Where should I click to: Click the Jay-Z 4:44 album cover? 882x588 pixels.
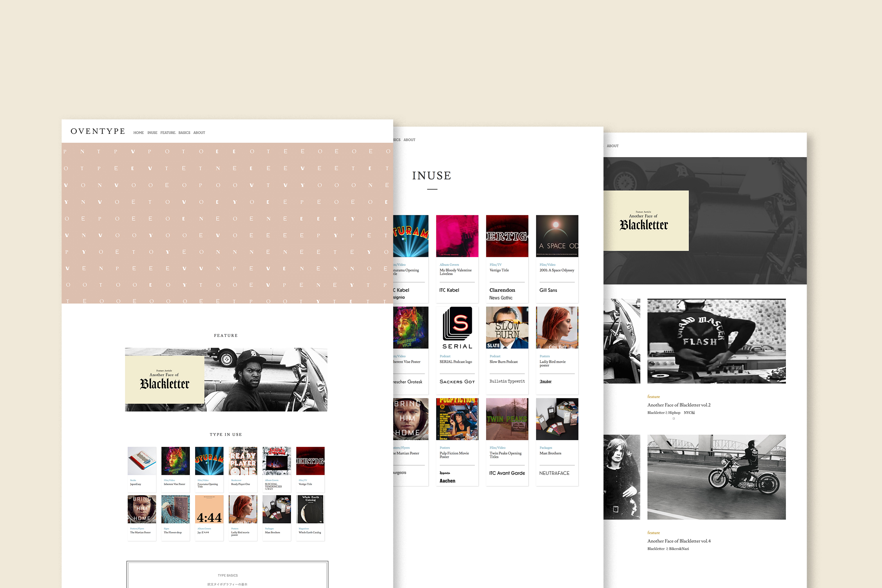click(209, 509)
